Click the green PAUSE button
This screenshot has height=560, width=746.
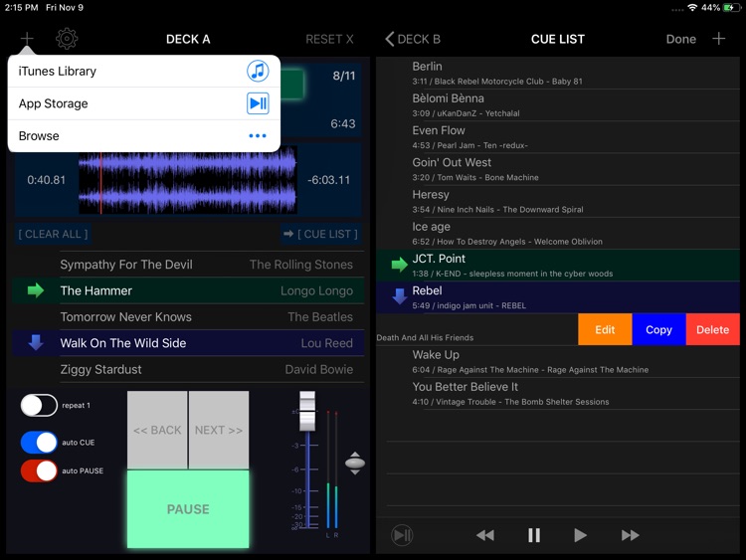pos(188,509)
